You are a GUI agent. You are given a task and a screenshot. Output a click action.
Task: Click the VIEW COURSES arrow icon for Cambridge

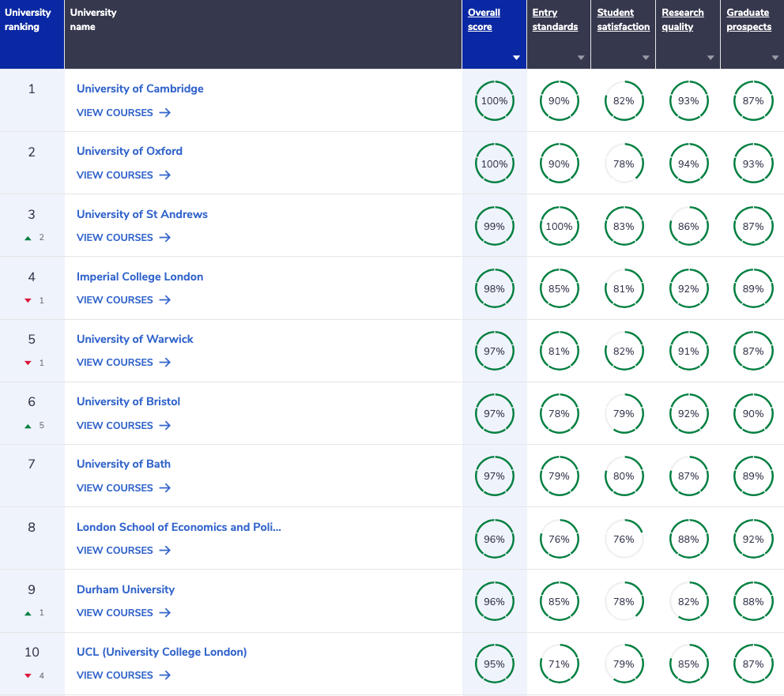pyautogui.click(x=166, y=112)
